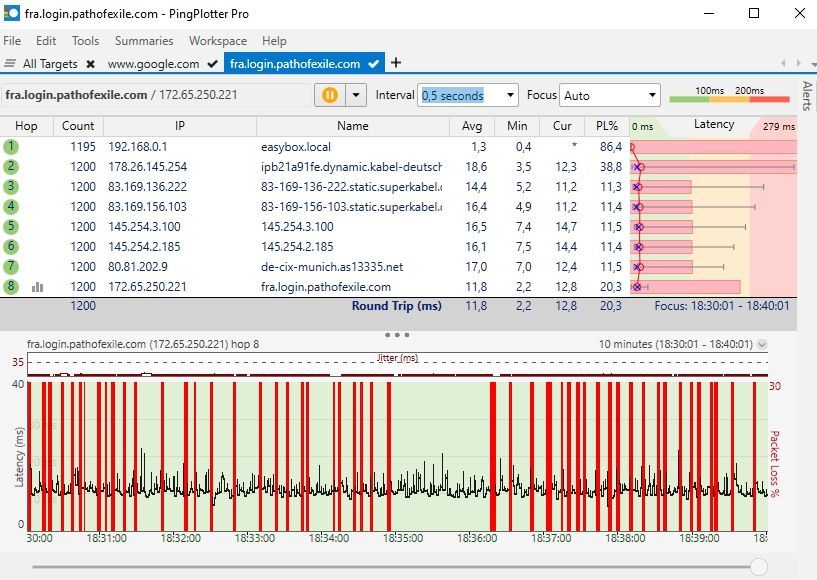Open the Summaries menu
This screenshot has height=580, width=817.
(x=144, y=41)
